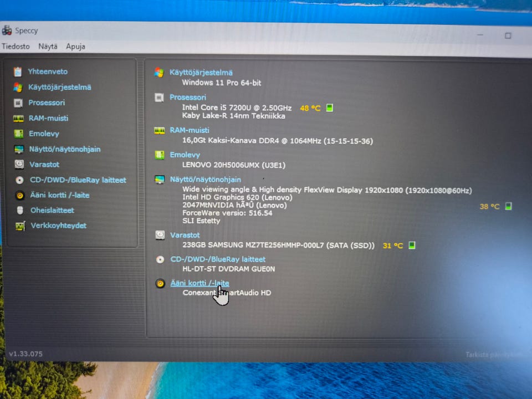Click the Käyttöjärjestelmä heading link in summary
This screenshot has width=532, height=399.
pyautogui.click(x=201, y=72)
